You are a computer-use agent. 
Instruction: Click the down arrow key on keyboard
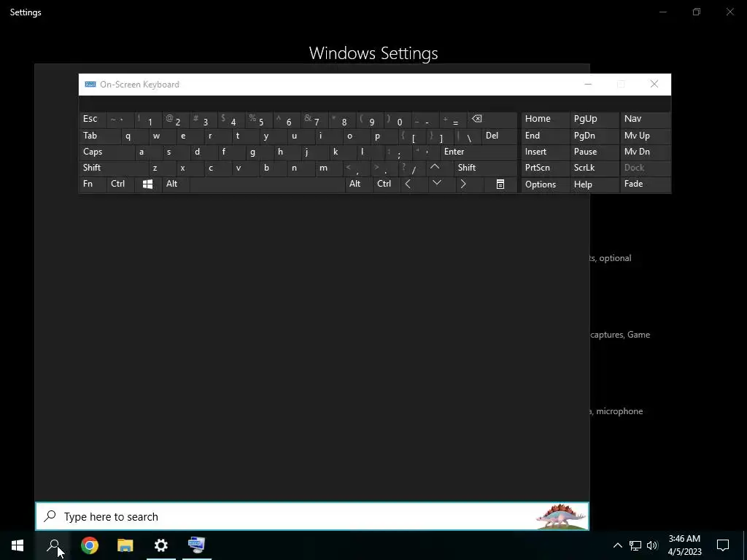coord(437,183)
